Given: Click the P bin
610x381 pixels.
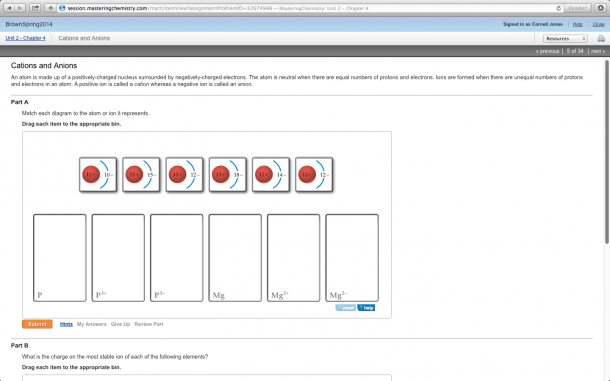Looking at the screenshot, I should 60,258.
